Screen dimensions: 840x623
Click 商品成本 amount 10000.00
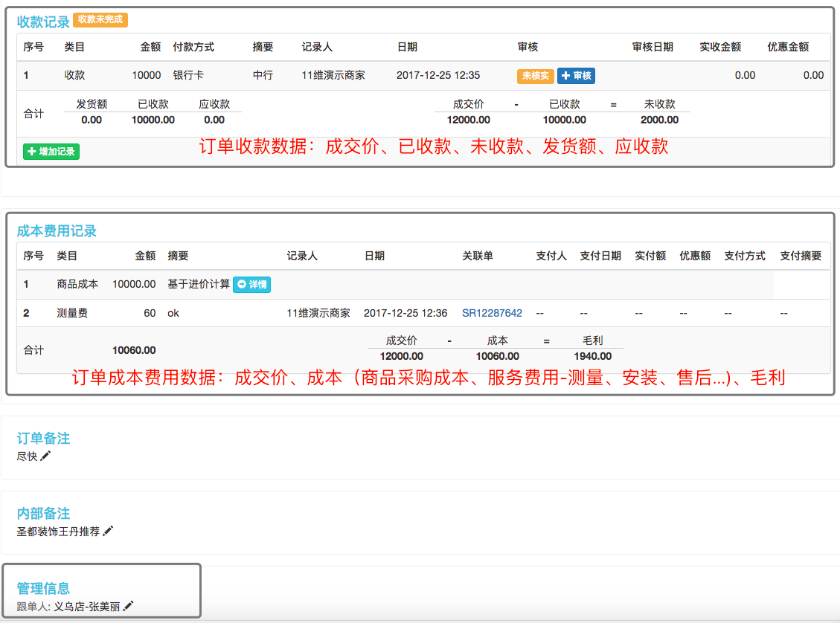pos(134,284)
